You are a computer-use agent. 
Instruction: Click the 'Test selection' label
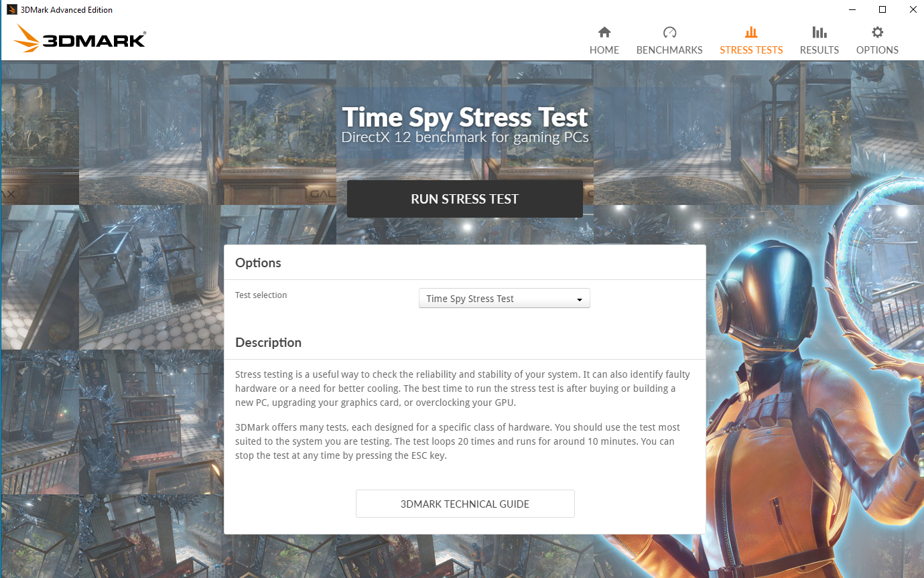[261, 295]
